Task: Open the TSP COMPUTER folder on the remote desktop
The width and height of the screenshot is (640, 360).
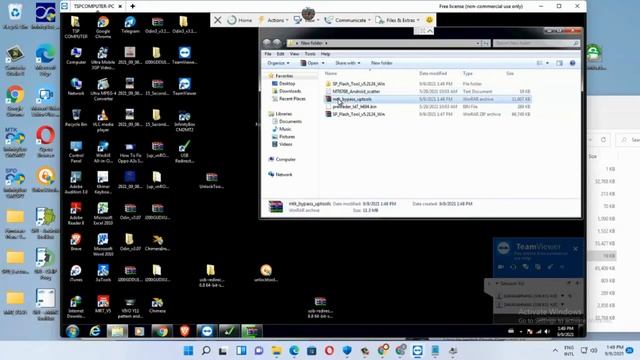Action: click(76, 27)
